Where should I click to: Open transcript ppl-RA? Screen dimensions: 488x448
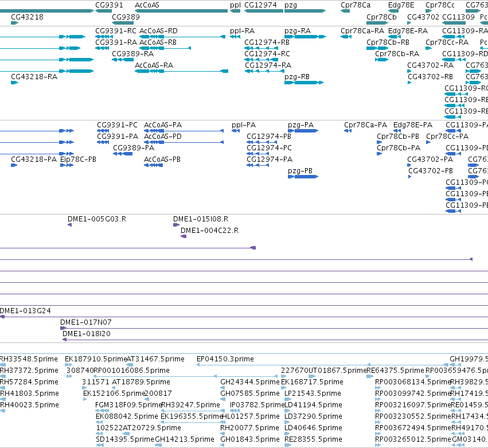tap(242, 31)
